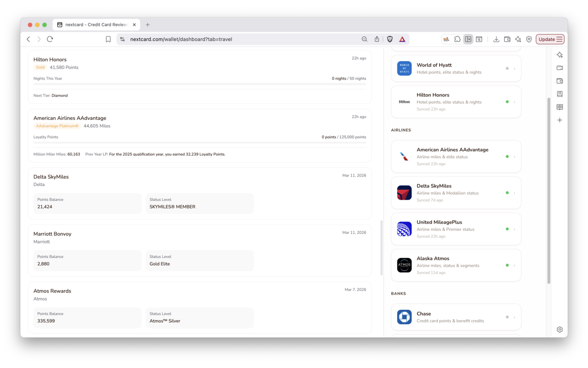The image size is (588, 368).
Task: Close the nextcard tab
Action: point(135,25)
